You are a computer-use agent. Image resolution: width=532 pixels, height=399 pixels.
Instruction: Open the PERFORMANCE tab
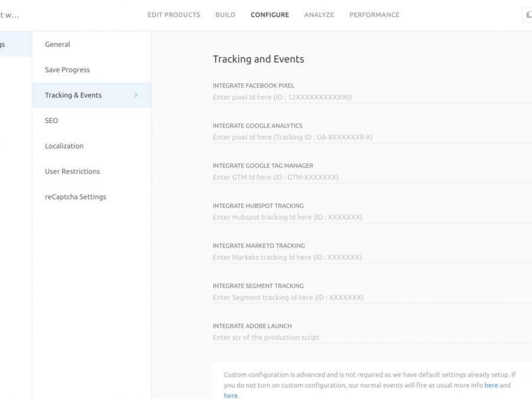tap(374, 15)
